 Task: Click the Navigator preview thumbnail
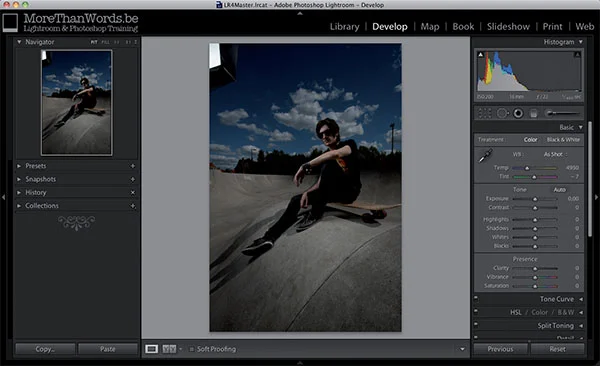tap(77, 102)
